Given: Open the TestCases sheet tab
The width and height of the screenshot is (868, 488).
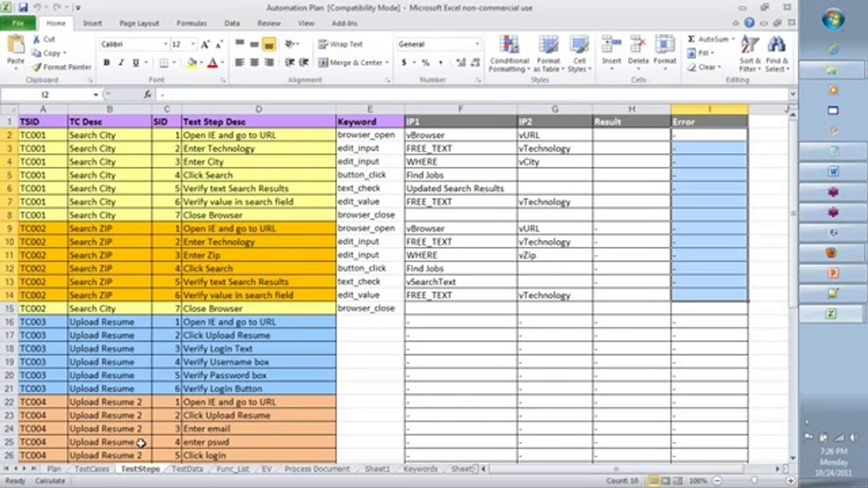Looking at the screenshot, I should click(92, 469).
